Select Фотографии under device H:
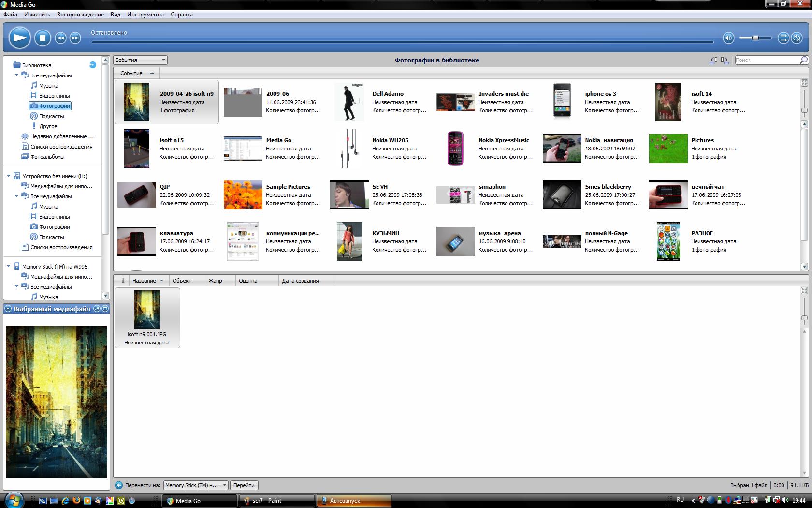812x508 pixels. tap(50, 227)
